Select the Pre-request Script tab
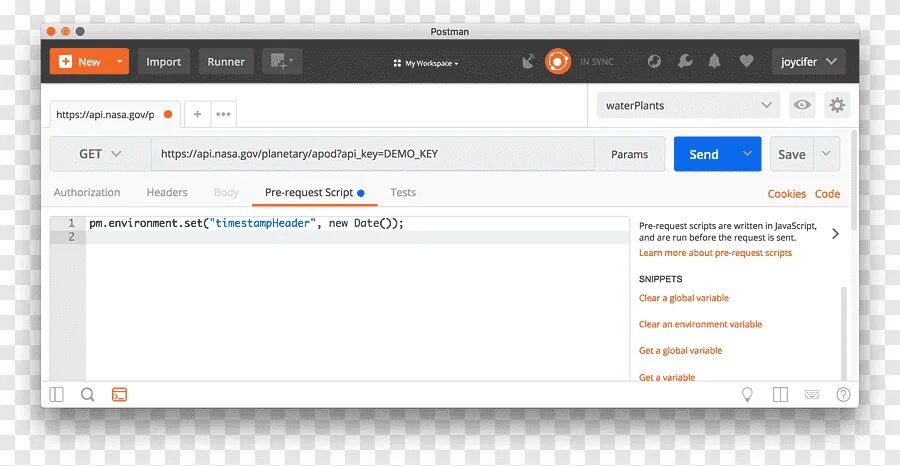900x466 pixels. [315, 193]
